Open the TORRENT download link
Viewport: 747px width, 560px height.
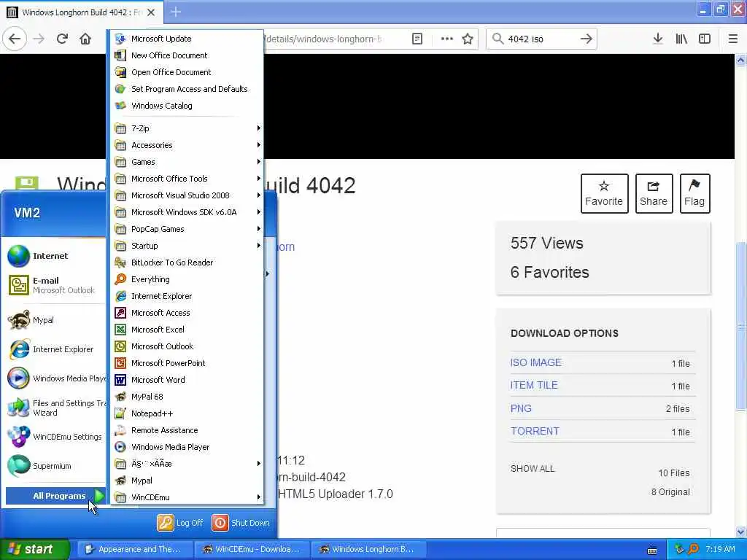click(x=535, y=431)
